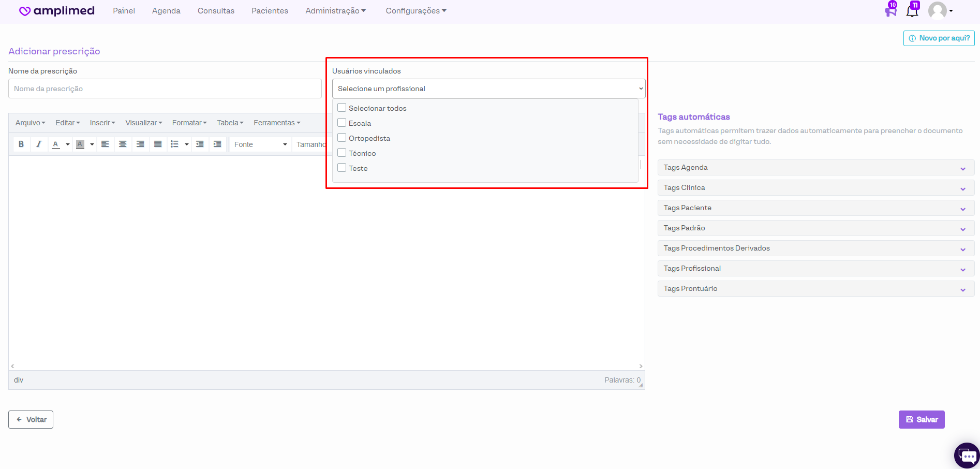Increase indent of the text
980x469 pixels.
pyautogui.click(x=217, y=144)
